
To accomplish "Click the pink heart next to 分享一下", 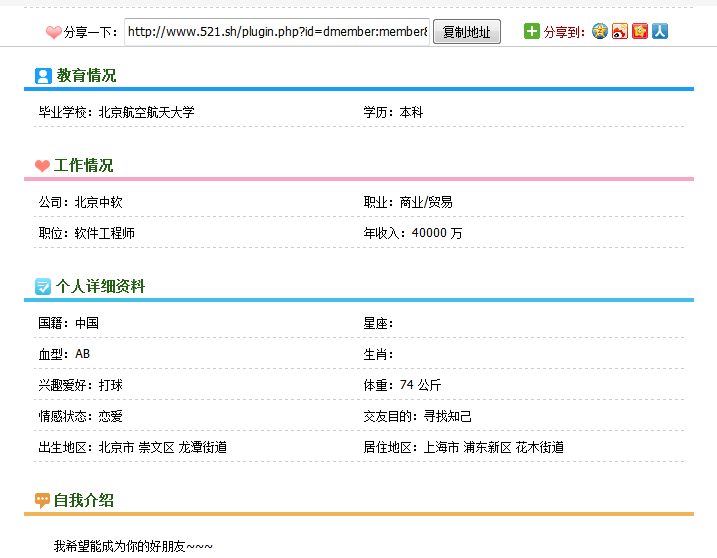I will (54, 32).
